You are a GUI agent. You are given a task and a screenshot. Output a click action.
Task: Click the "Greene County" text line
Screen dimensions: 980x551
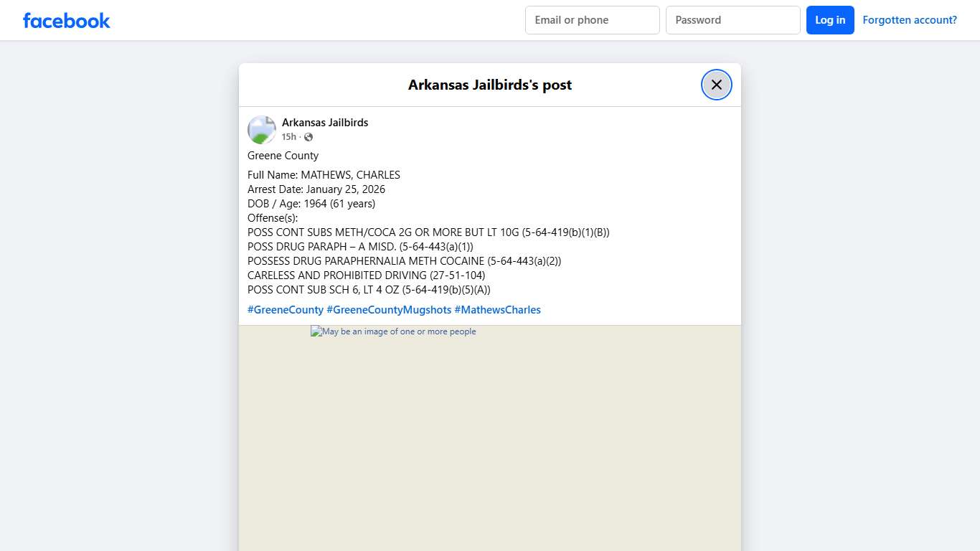tap(283, 156)
